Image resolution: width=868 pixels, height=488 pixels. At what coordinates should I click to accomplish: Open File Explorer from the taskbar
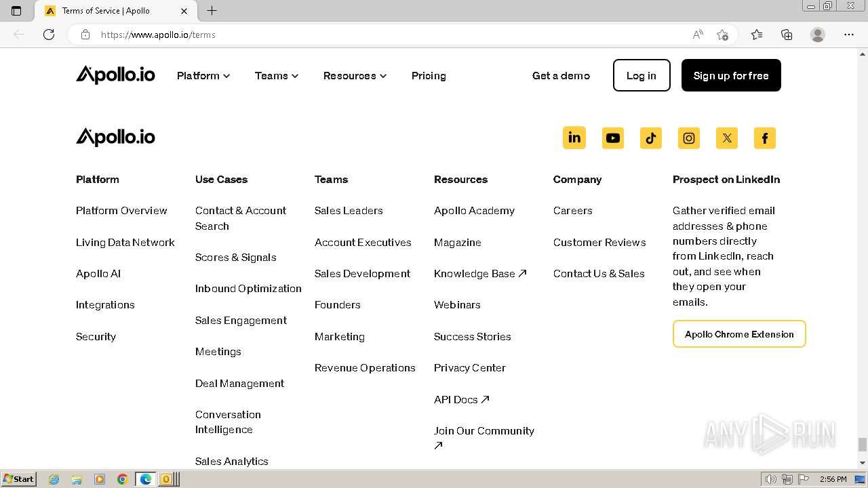click(77, 479)
